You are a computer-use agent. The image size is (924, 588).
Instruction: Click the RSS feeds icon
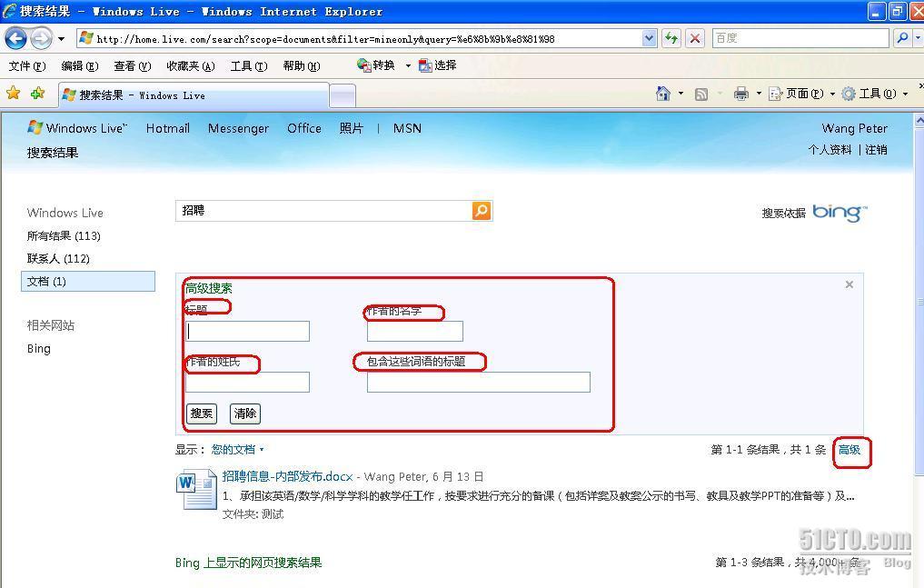tap(701, 94)
